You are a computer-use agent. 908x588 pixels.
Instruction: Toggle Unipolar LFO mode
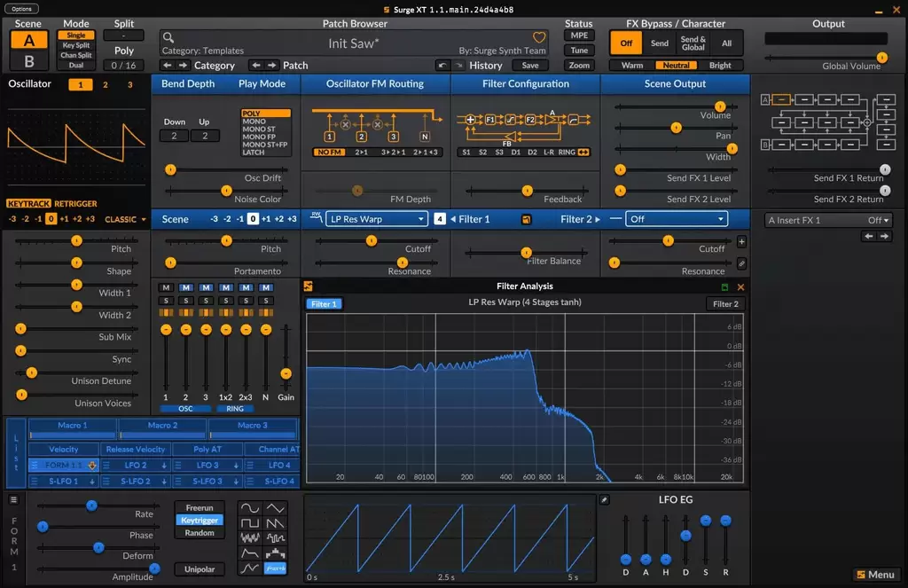click(200, 568)
